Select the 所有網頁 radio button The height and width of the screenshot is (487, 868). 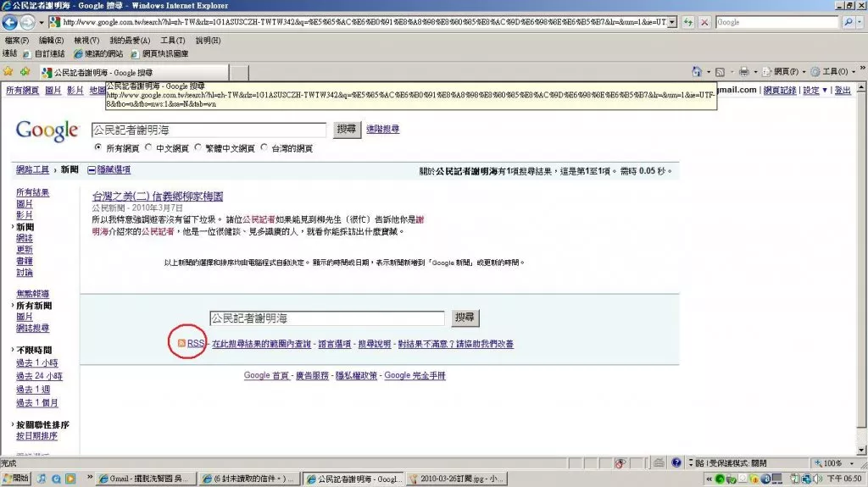click(x=98, y=147)
